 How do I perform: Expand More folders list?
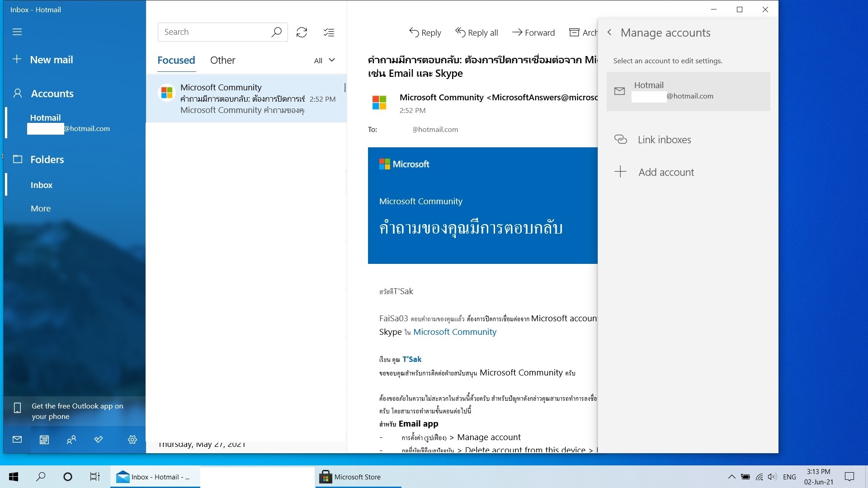pyautogui.click(x=41, y=208)
